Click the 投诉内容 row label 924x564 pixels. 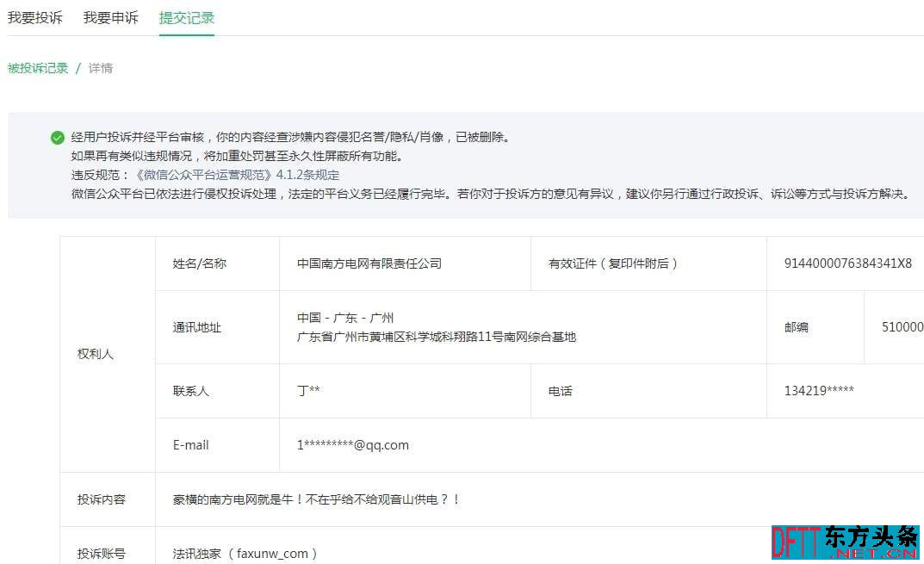coord(102,499)
